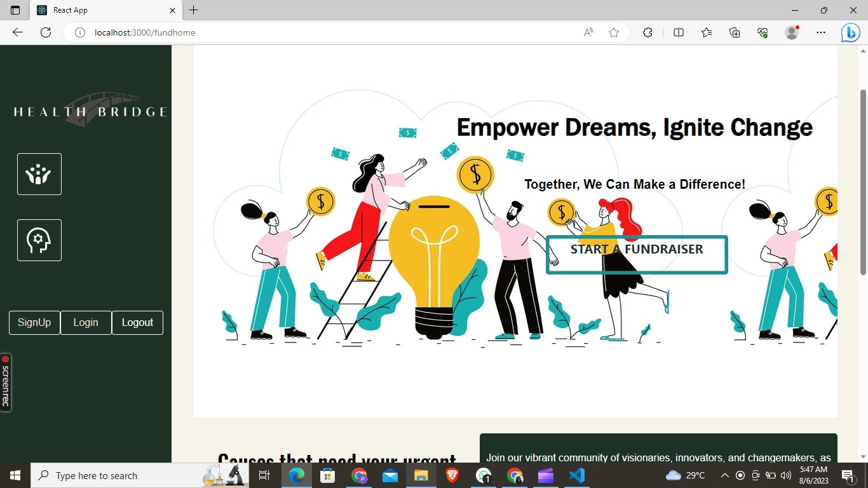Start a fundraiser with the banner button

[637, 255]
